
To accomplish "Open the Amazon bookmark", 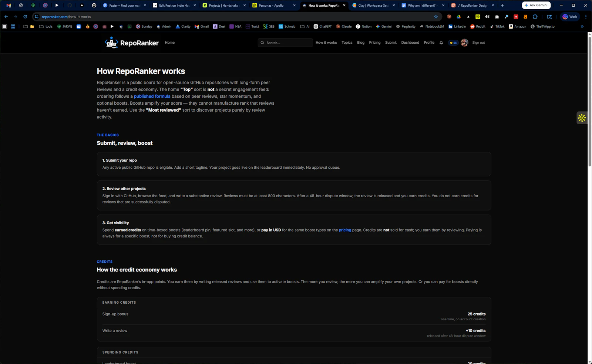I will coord(517,27).
